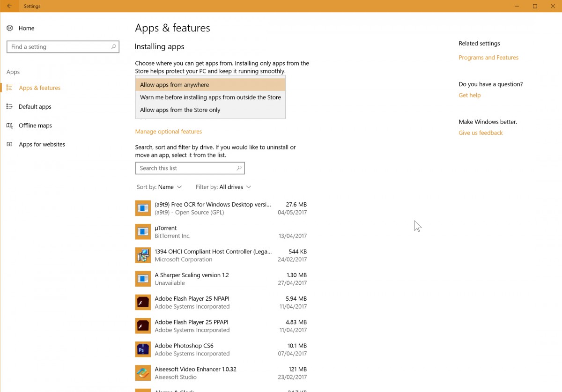
Task: Open Offline maps in sidebar
Action: click(35, 126)
